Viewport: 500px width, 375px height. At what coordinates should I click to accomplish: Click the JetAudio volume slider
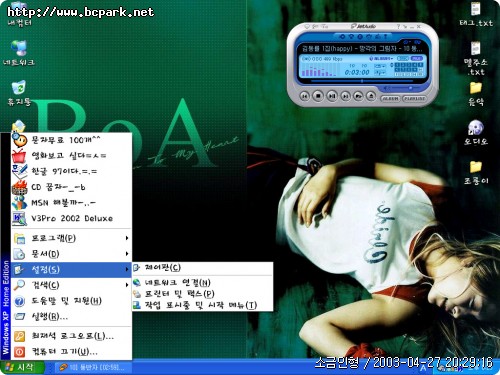point(407,88)
